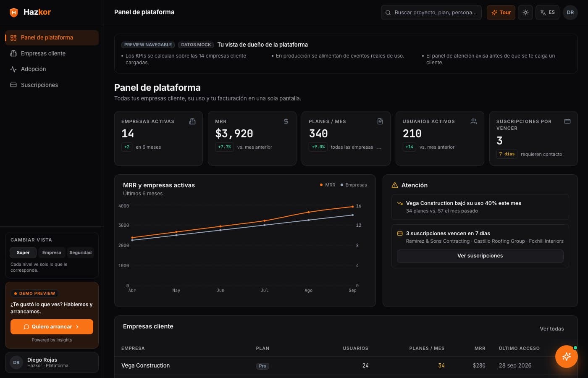Open floating sparkle assistant button
Viewport: 588px width, 378px height.
click(x=567, y=357)
